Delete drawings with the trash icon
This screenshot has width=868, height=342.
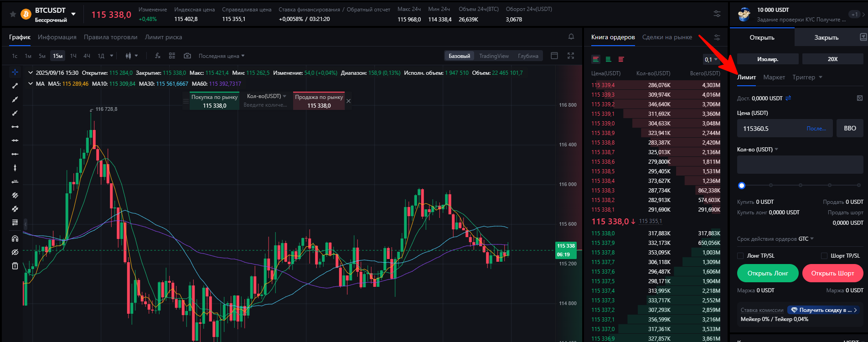click(x=15, y=266)
